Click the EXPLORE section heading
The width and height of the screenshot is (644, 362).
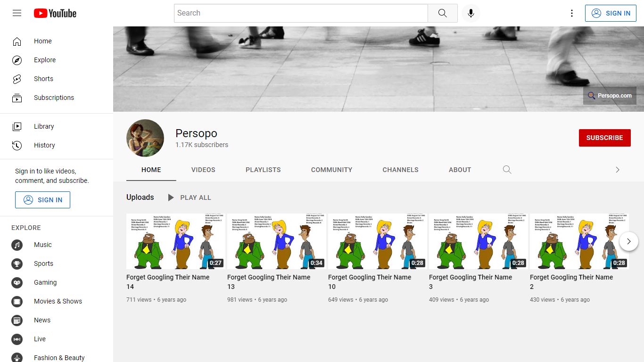[26, 228]
